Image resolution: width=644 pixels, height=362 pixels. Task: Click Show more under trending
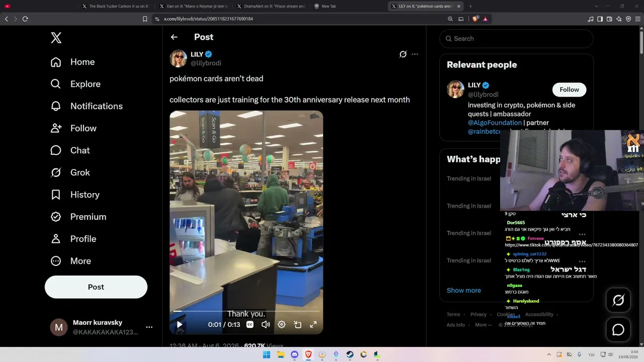click(464, 290)
